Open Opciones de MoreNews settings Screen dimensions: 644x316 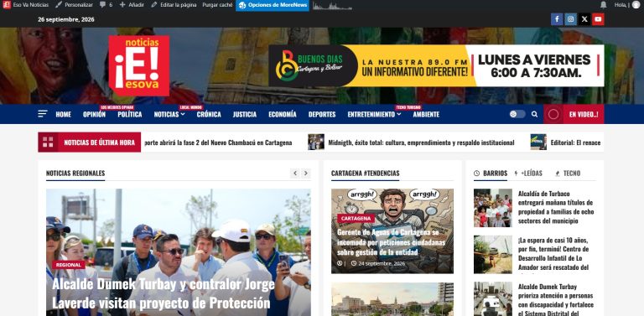click(x=273, y=5)
